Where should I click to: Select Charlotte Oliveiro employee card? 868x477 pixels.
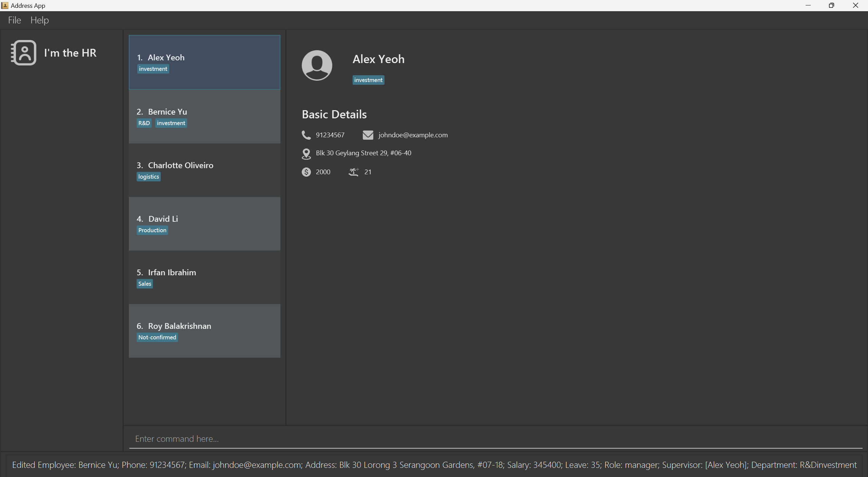coord(204,170)
